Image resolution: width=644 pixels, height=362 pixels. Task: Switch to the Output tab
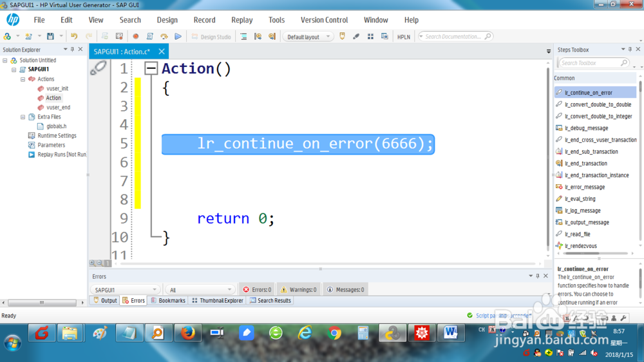105,301
